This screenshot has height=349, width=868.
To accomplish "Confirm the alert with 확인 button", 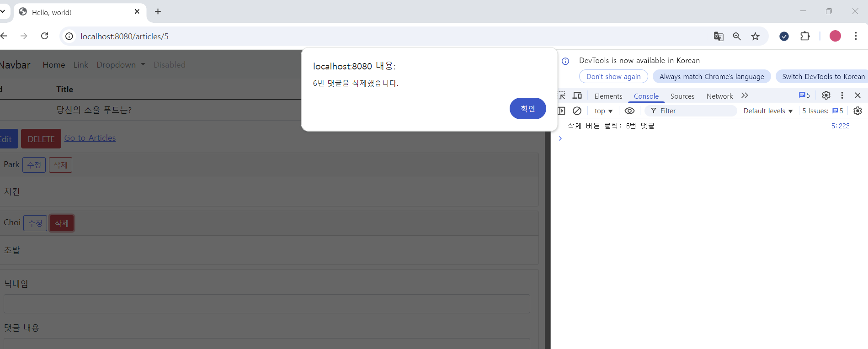I will coord(527,108).
